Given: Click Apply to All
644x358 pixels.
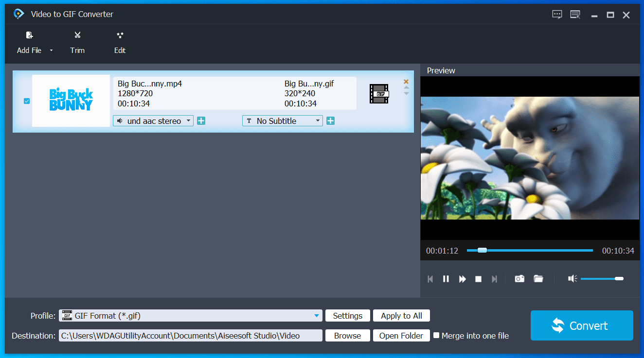Looking at the screenshot, I should (401, 316).
